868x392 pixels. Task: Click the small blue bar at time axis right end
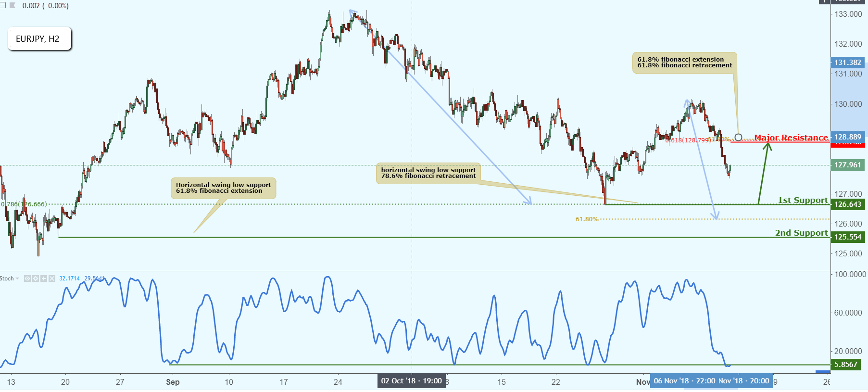[823, 371]
